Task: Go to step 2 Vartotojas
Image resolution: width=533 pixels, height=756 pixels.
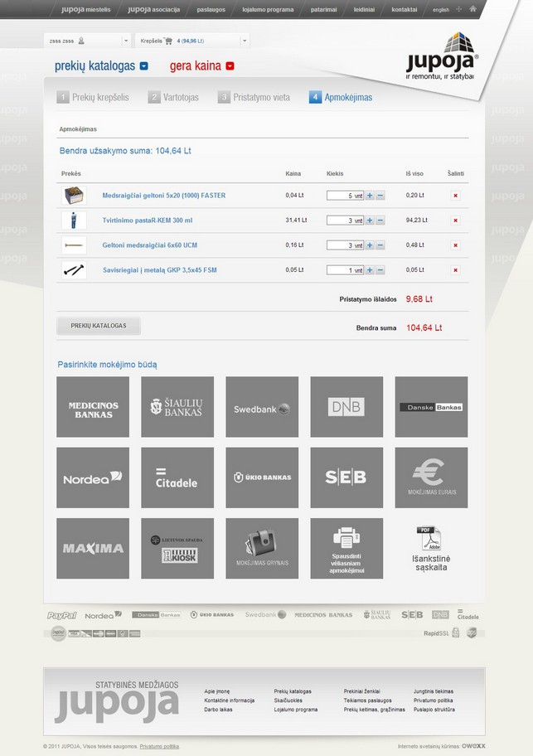Action: [173, 97]
